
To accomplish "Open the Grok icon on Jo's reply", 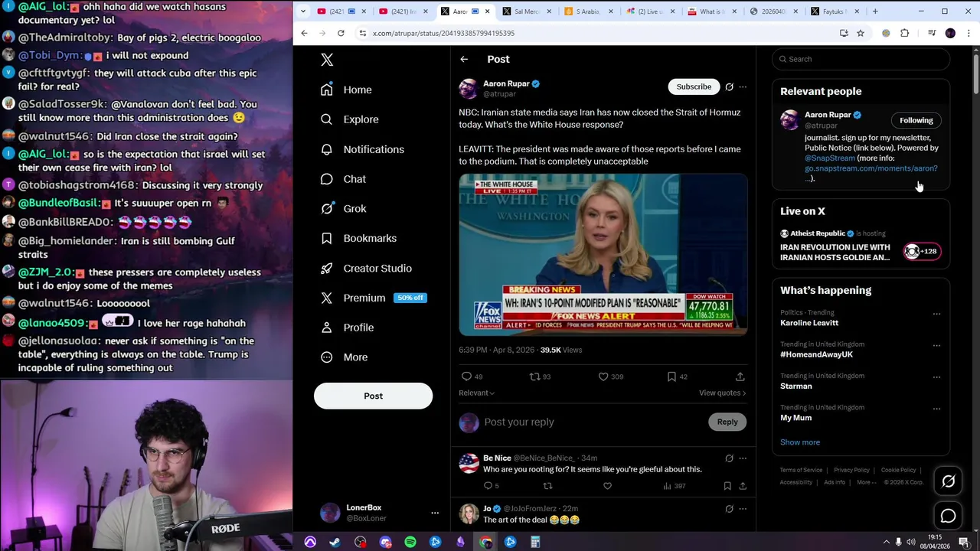I will [729, 508].
